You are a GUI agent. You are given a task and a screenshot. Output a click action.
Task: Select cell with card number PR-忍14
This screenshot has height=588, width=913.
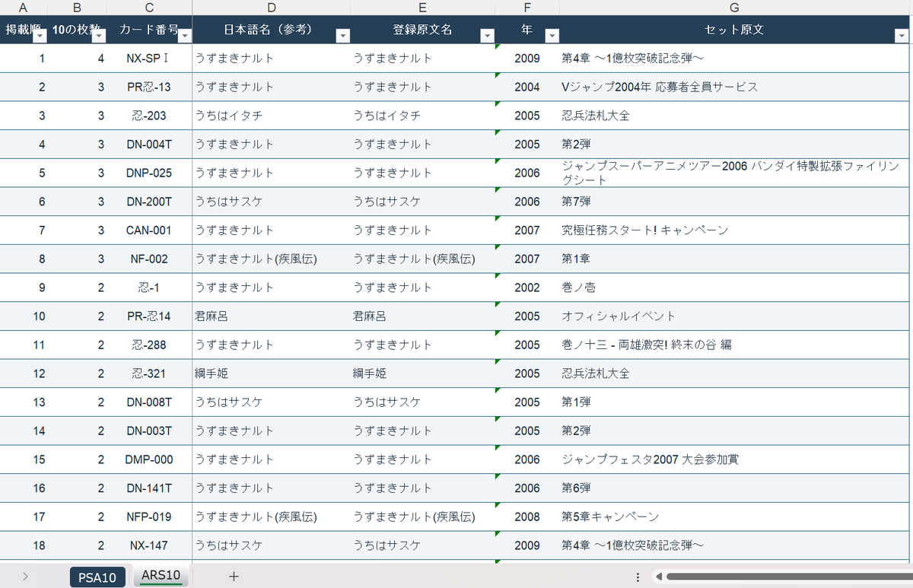coord(149,316)
